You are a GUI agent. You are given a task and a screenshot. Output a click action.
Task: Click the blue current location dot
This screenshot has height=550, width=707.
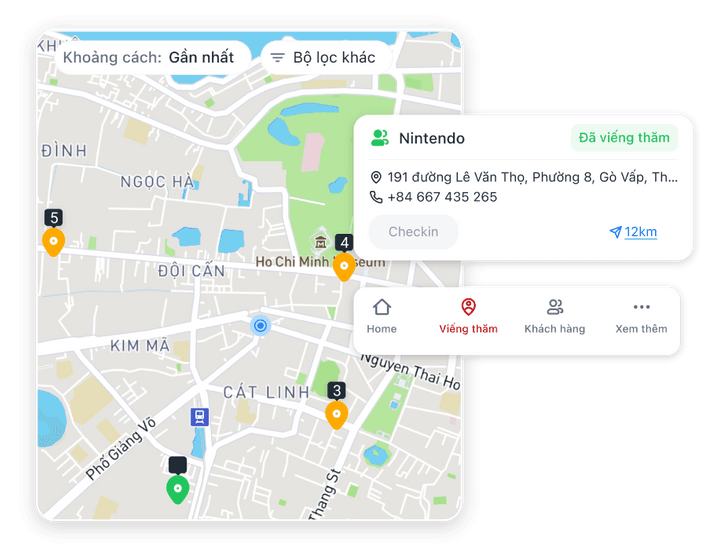tap(260, 325)
